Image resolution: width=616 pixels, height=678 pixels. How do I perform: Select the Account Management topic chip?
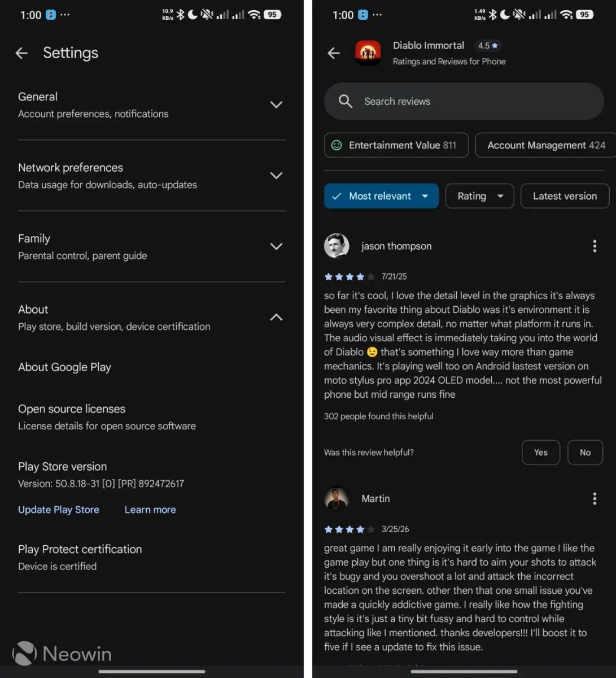point(545,145)
